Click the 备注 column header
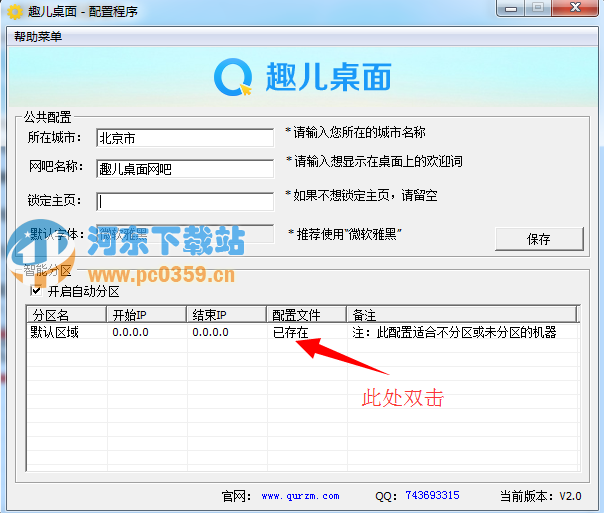Screen dimensions: 604x513 [x=462, y=315]
